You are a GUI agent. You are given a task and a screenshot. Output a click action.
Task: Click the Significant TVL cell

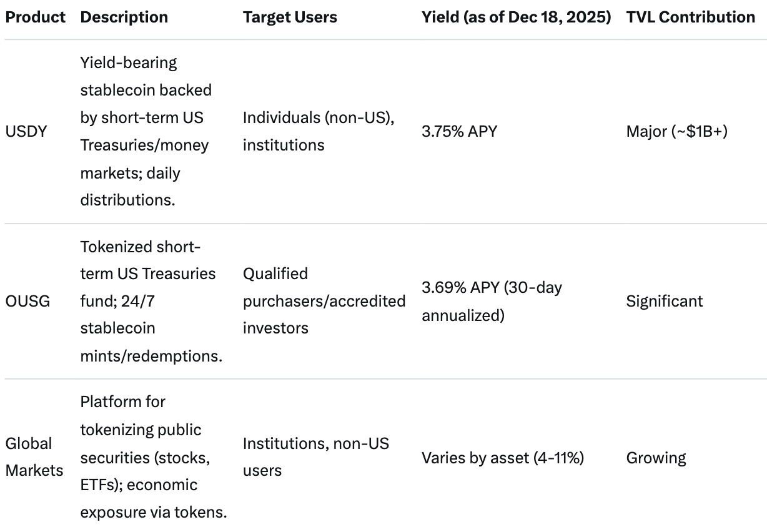664,301
